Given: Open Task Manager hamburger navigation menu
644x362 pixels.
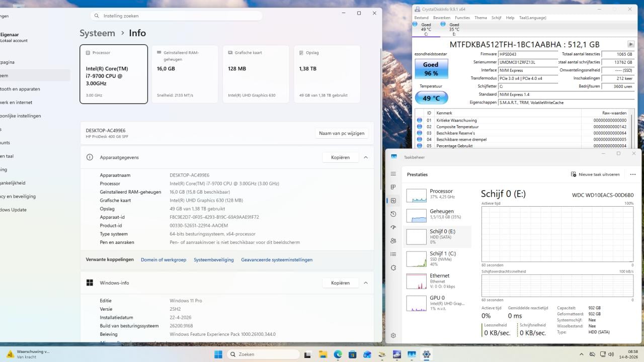Looking at the screenshot, I should tap(393, 174).
